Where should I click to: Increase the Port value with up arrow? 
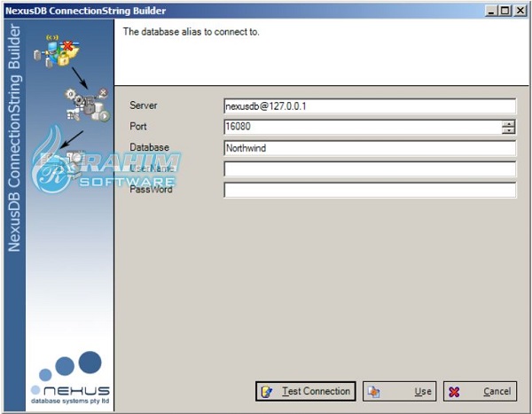508,124
